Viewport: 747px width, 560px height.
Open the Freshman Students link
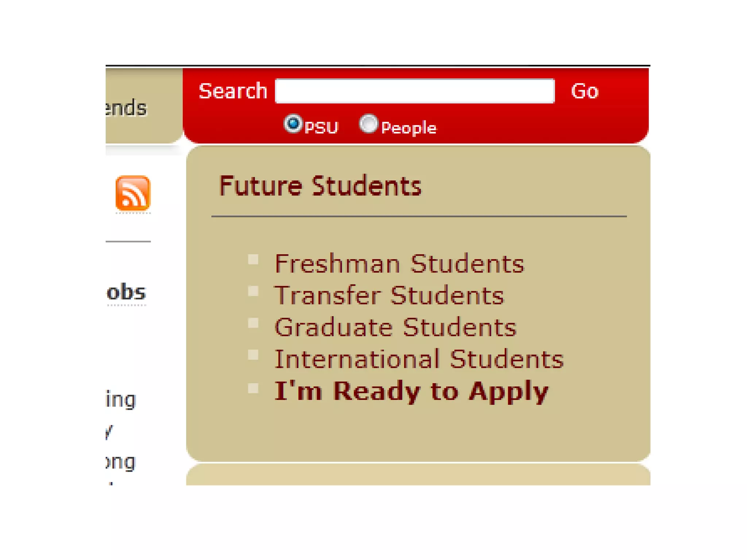(x=399, y=264)
